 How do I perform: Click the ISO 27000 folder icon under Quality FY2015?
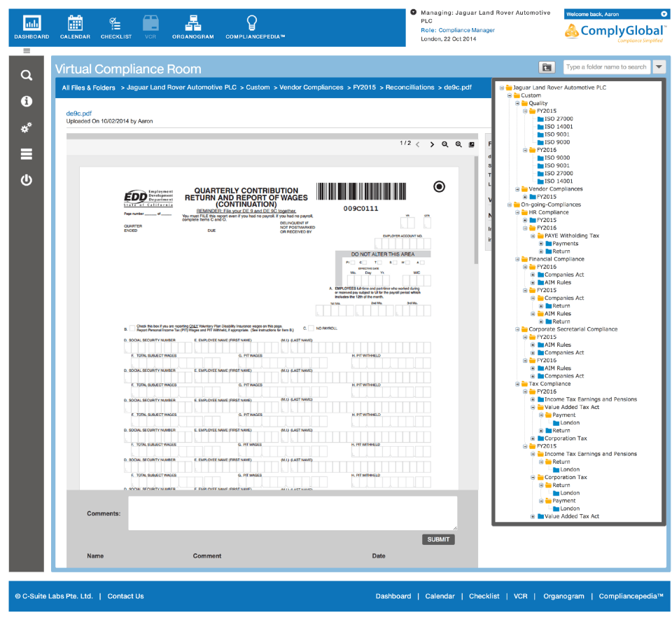coord(540,119)
